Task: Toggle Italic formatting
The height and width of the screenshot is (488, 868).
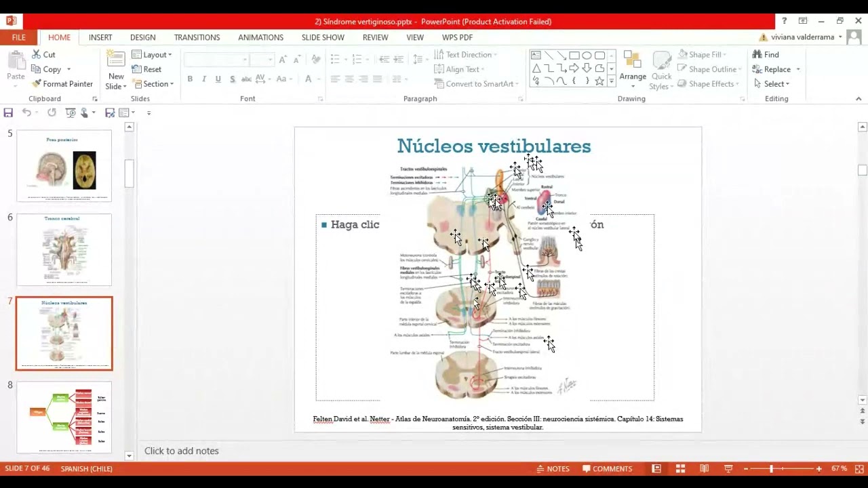Action: (204, 79)
